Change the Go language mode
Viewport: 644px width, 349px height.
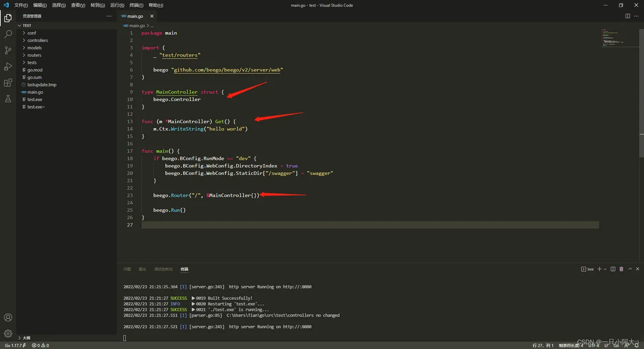[616, 345]
